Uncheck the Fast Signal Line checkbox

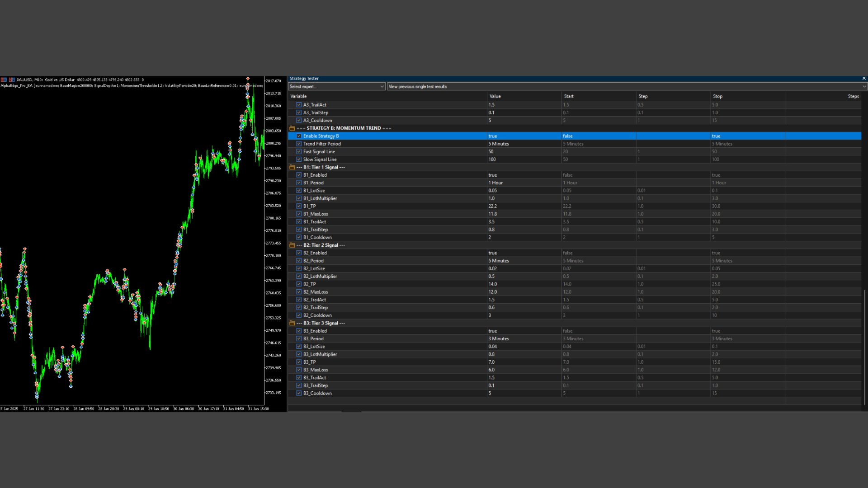(299, 152)
